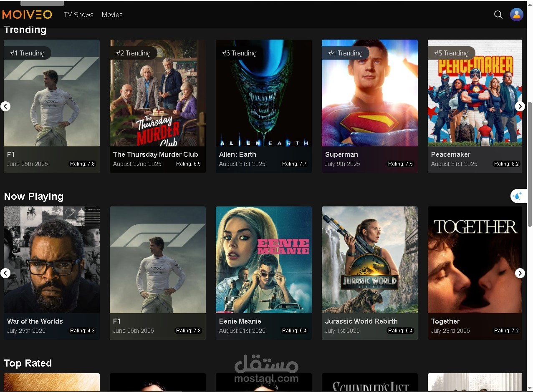Show previous Now Playing titles with left arrow
Screen dimensions: 533x392
click(5, 273)
